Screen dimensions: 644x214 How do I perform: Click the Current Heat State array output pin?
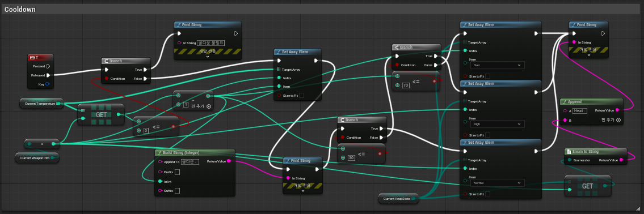click(413, 199)
